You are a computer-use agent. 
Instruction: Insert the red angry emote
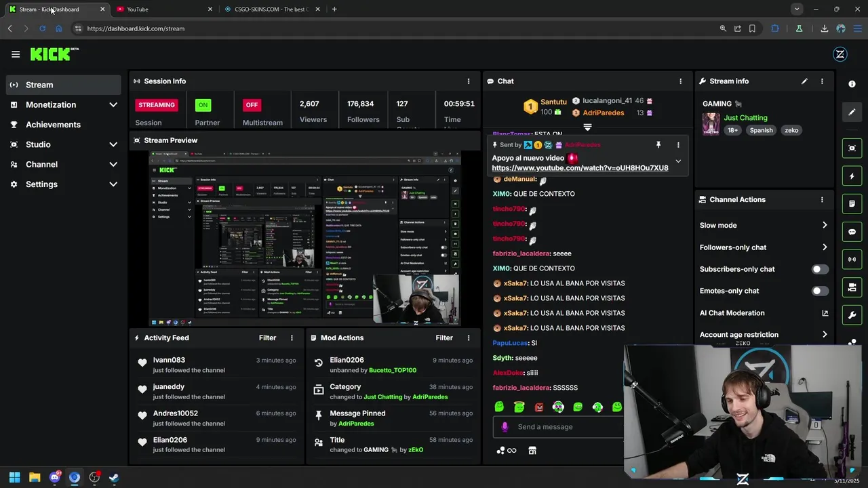(539, 407)
